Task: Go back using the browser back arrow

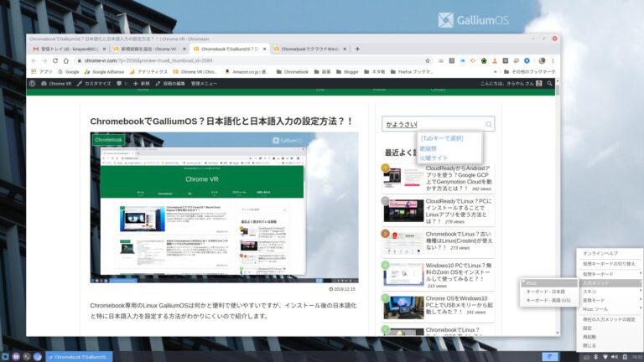Action: 34,60
